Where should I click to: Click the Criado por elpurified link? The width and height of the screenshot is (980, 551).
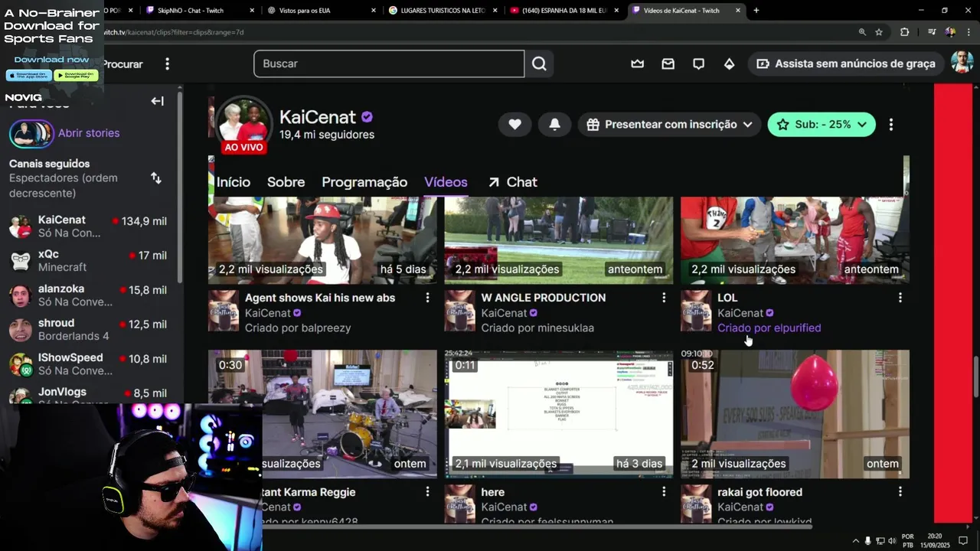(769, 328)
